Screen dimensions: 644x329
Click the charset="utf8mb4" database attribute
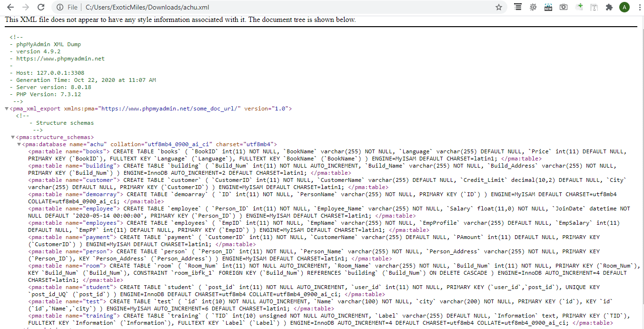245,144
